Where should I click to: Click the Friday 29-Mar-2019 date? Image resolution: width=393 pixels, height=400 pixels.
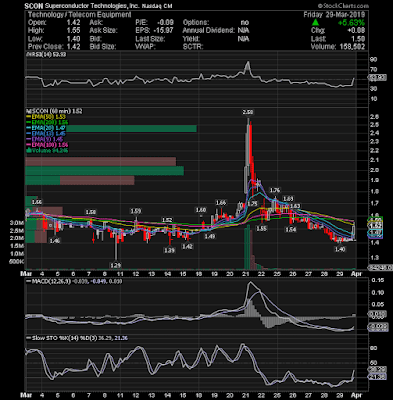pyautogui.click(x=334, y=15)
